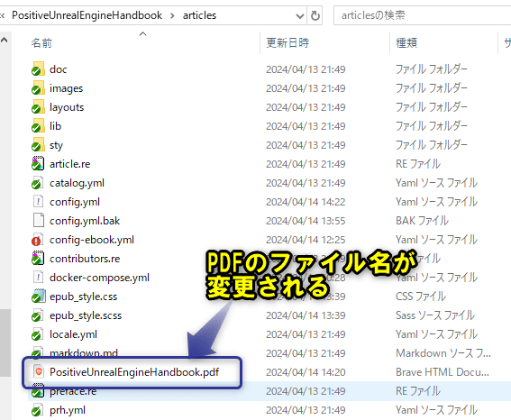
Task: Click the article.re file icon
Action: pos(38,163)
